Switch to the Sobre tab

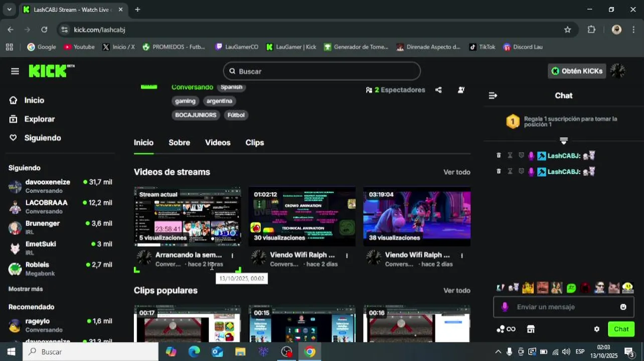(179, 142)
